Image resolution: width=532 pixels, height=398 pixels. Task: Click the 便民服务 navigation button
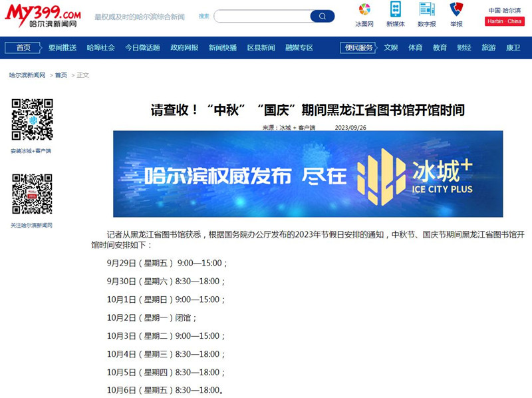[x=359, y=48]
